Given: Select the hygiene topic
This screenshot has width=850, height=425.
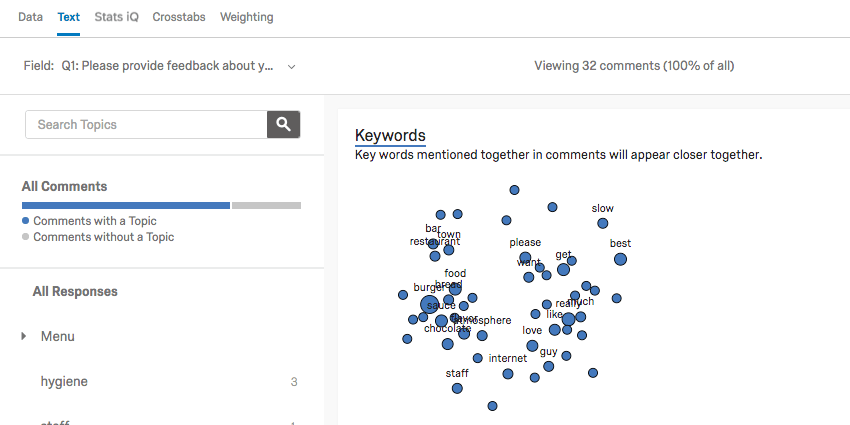Looking at the screenshot, I should (65, 381).
